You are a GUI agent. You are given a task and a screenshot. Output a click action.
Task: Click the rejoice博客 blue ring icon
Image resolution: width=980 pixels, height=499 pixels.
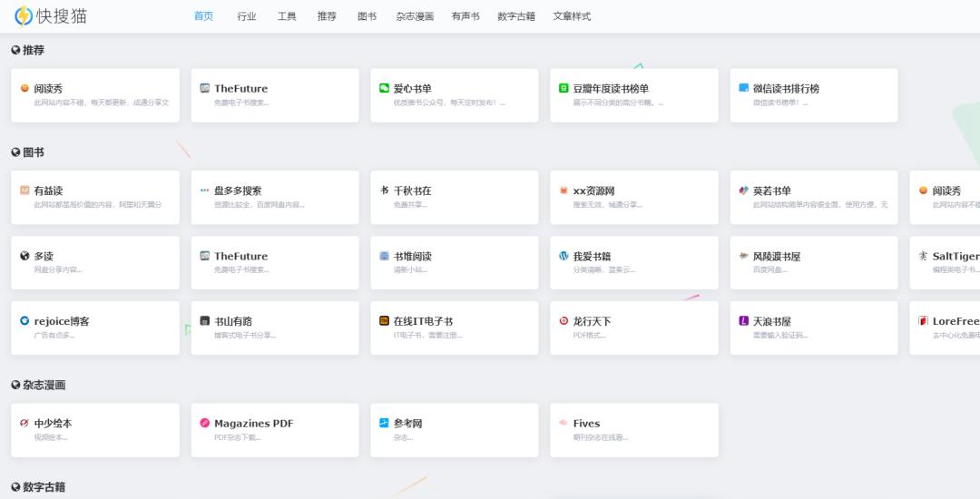click(24, 320)
